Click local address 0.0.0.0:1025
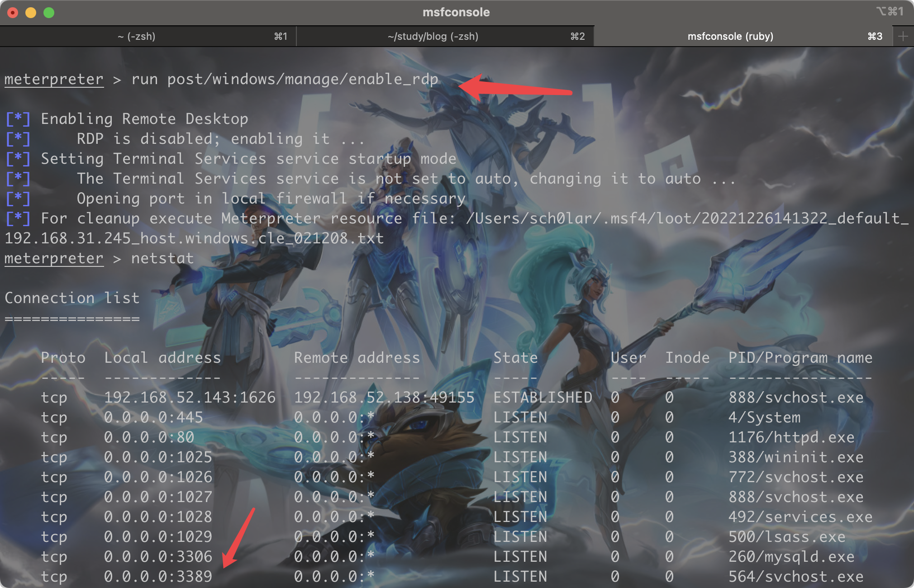Image resolution: width=914 pixels, height=588 pixels. [158, 457]
